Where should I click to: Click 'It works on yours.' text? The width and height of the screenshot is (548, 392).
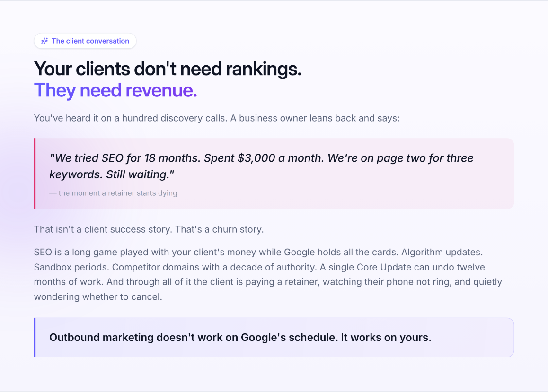(x=386, y=338)
